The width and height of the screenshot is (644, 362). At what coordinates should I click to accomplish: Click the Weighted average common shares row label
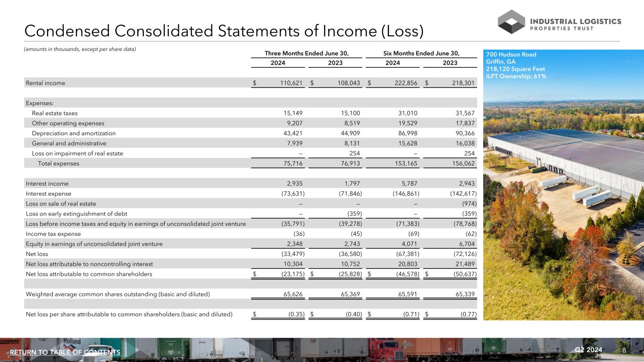[x=117, y=294]
